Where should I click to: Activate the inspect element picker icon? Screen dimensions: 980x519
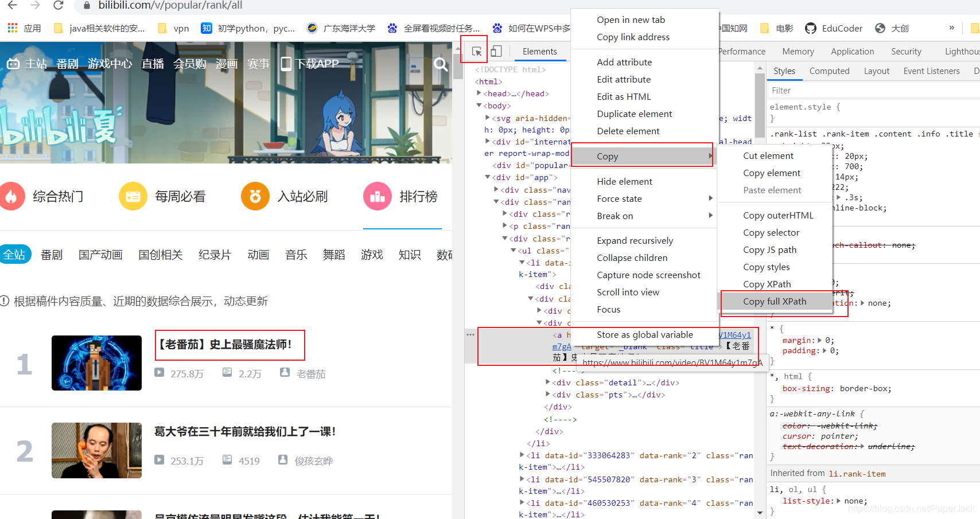(476, 51)
